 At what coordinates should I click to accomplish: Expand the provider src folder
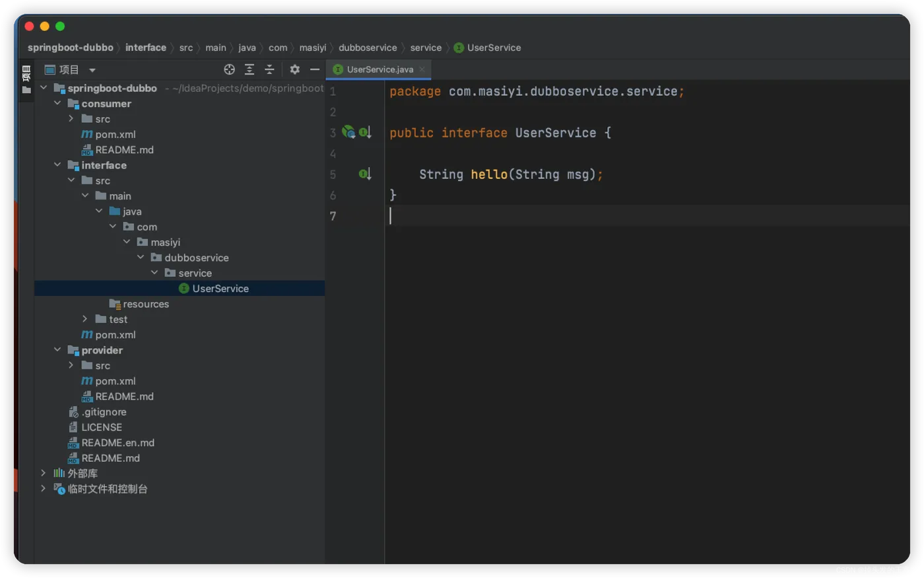point(71,365)
